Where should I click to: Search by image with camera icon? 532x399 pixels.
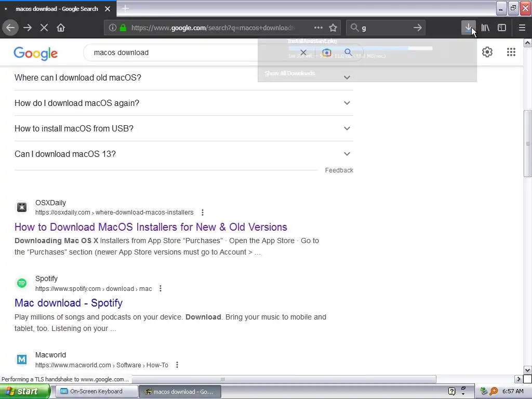click(326, 52)
